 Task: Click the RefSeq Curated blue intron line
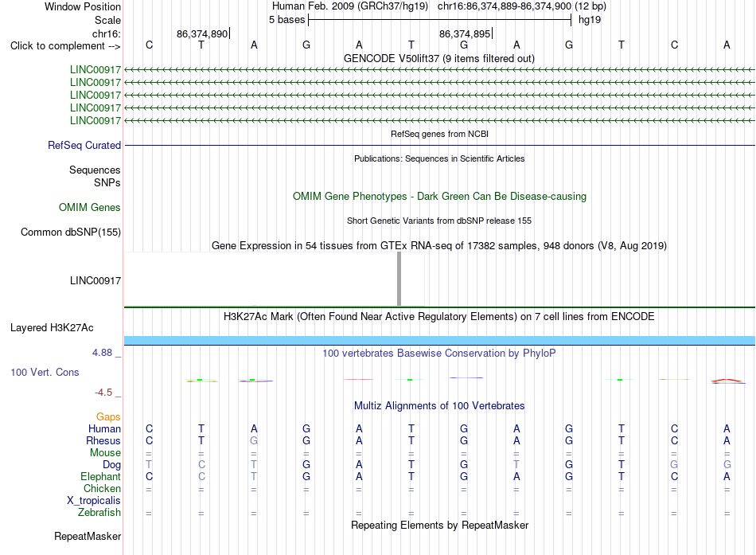(x=440, y=145)
